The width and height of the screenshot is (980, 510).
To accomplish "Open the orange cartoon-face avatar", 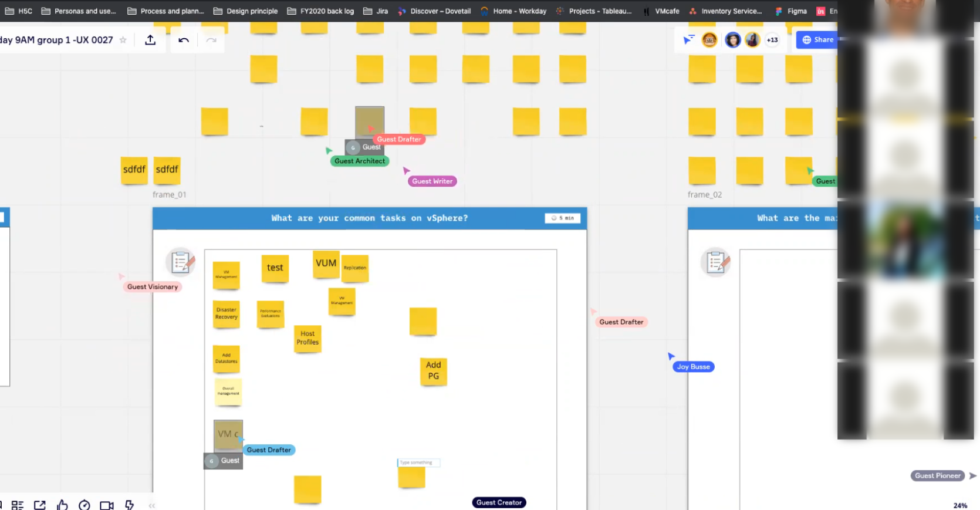I will pyautogui.click(x=709, y=40).
